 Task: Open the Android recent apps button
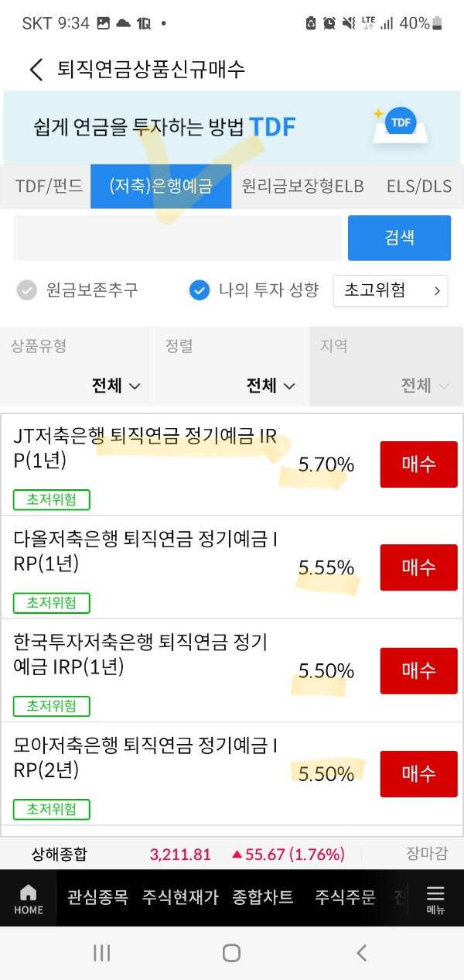101,953
